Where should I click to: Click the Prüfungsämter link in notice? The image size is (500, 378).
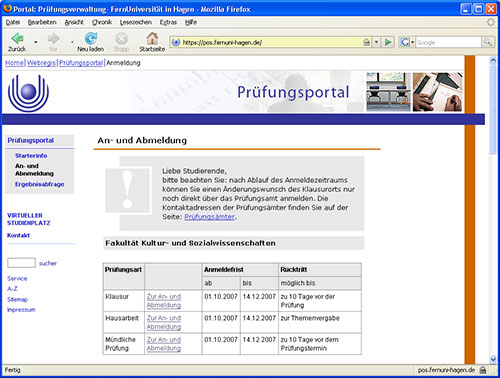click(210, 217)
